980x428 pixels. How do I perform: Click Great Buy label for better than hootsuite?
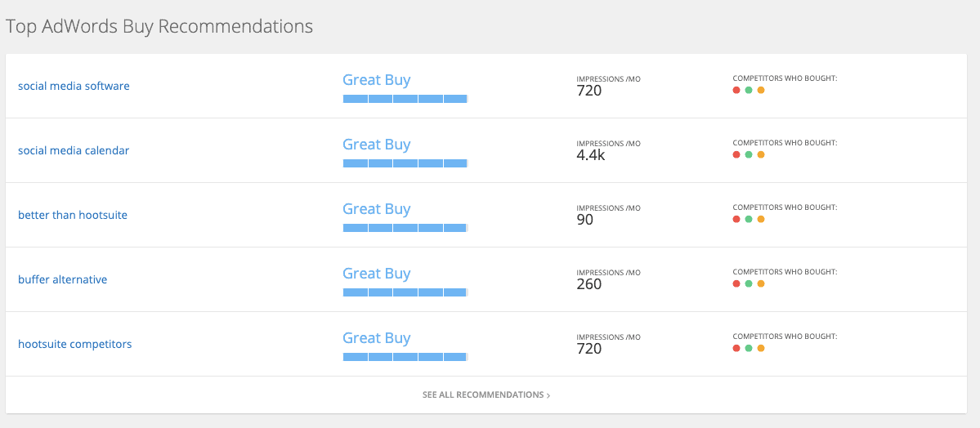click(376, 209)
